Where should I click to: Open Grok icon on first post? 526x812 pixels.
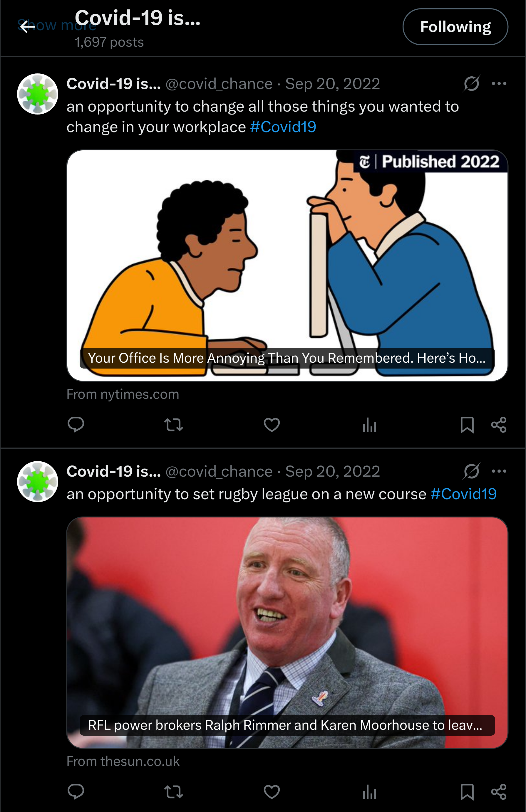(x=472, y=84)
